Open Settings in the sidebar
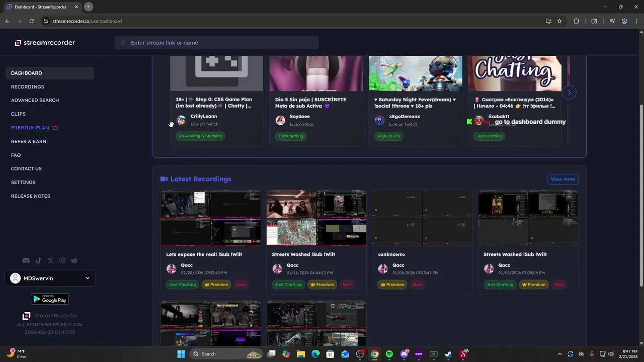Viewport: 644px width, 362px height. pos(23,182)
